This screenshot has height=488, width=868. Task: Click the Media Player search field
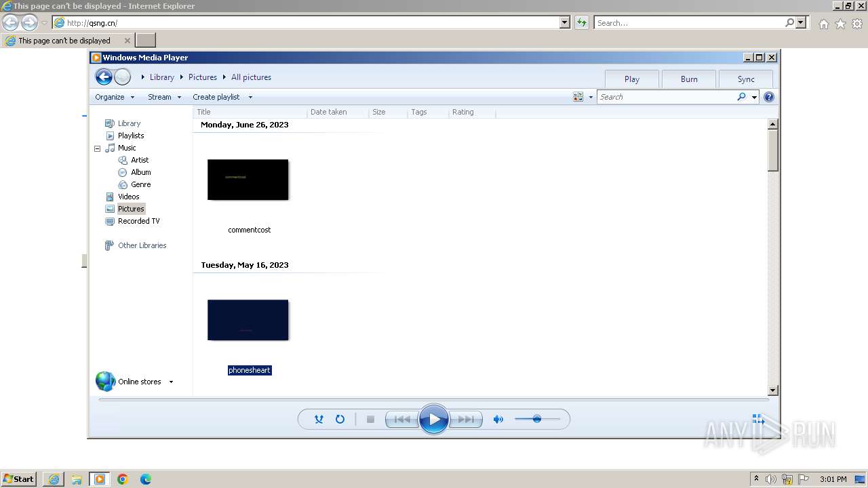pos(667,97)
